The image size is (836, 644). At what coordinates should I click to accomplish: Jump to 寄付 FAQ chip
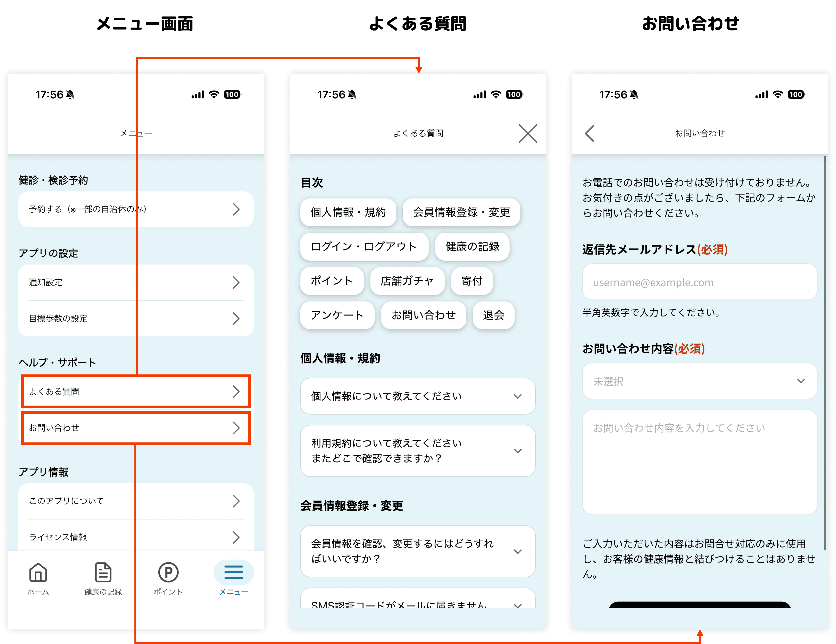(x=472, y=281)
